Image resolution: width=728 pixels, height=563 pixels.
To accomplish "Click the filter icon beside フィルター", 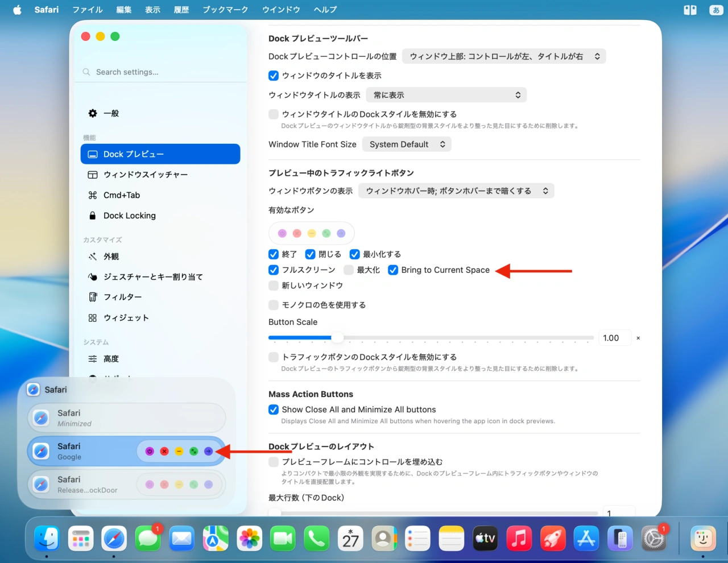I will [93, 297].
